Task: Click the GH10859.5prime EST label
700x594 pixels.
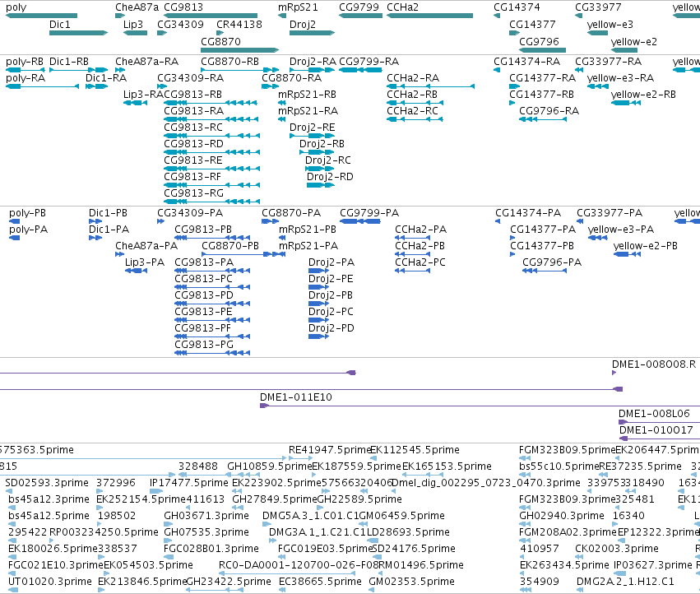Action: 270,466
